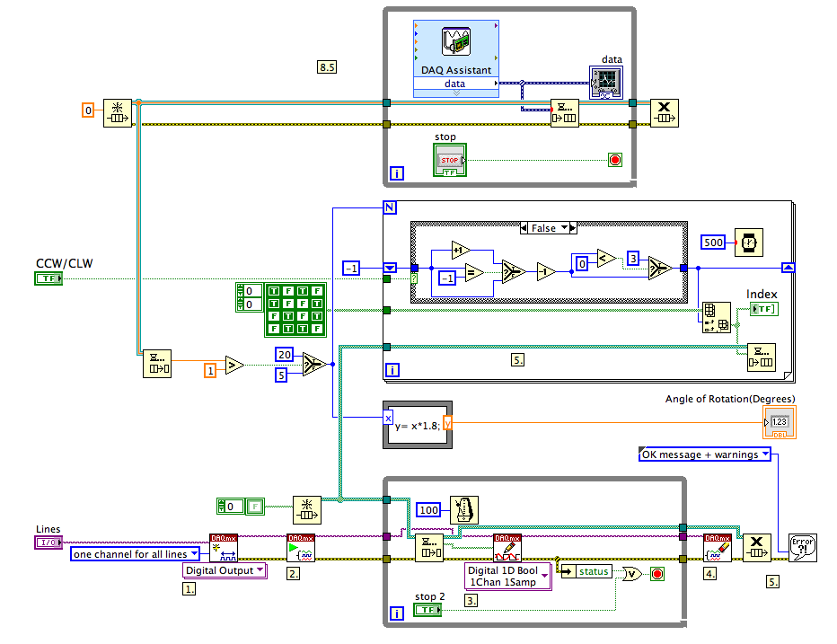
Task: Toggle the stop 2 boolean control
Action: coord(427,609)
